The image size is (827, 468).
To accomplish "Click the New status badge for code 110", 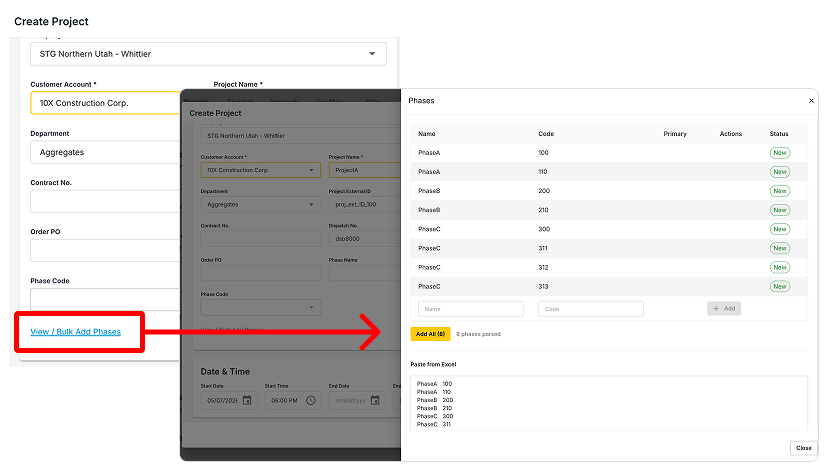I will click(x=780, y=172).
